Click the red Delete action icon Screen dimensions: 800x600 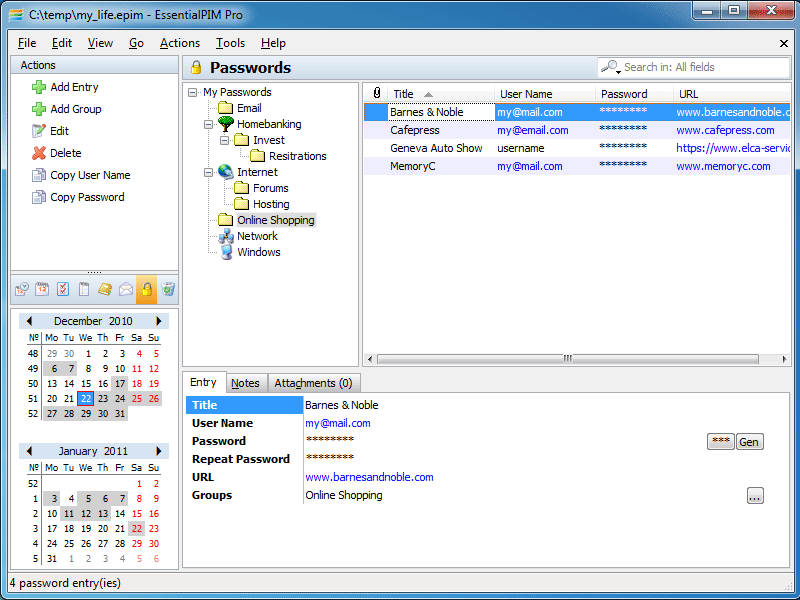39,153
